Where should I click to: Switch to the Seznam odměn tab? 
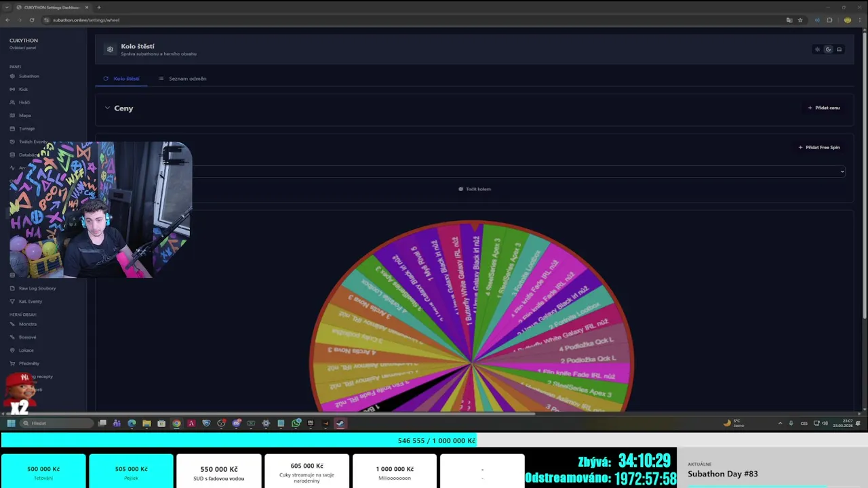182,79
